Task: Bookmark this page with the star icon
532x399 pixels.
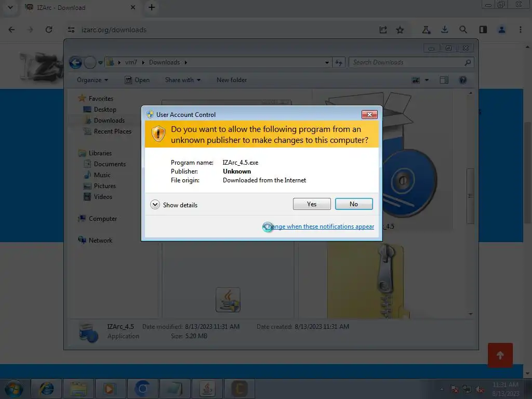Action: (400, 30)
